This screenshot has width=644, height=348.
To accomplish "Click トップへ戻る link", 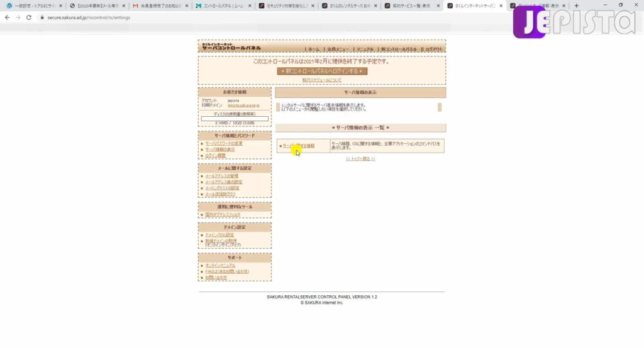I will (360, 159).
